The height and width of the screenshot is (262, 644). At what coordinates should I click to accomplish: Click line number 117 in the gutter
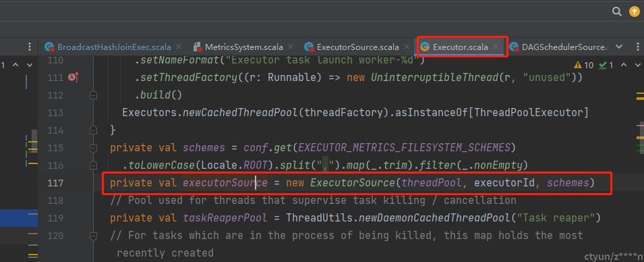pos(56,182)
